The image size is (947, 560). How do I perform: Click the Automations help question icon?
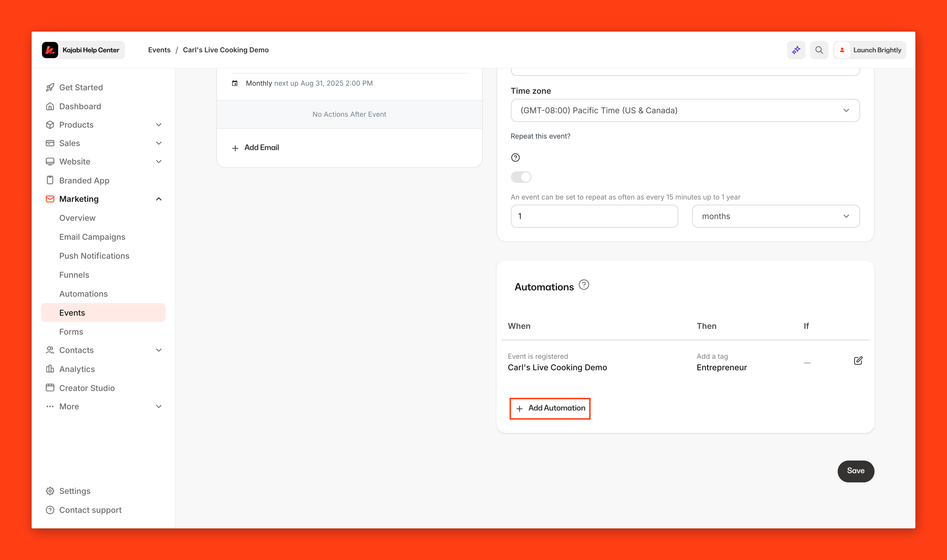[x=584, y=285]
